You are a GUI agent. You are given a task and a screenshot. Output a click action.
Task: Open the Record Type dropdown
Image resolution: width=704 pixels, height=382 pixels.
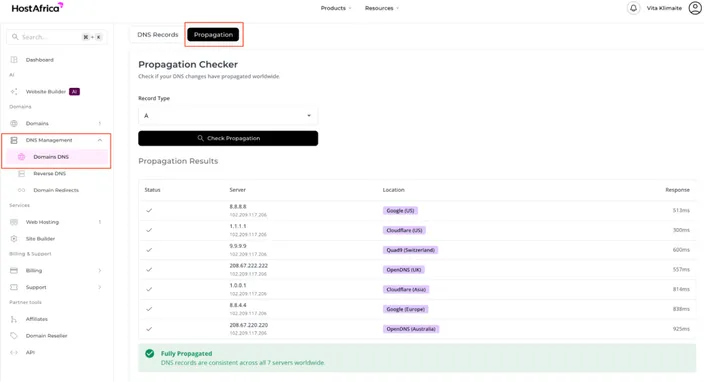(x=228, y=116)
